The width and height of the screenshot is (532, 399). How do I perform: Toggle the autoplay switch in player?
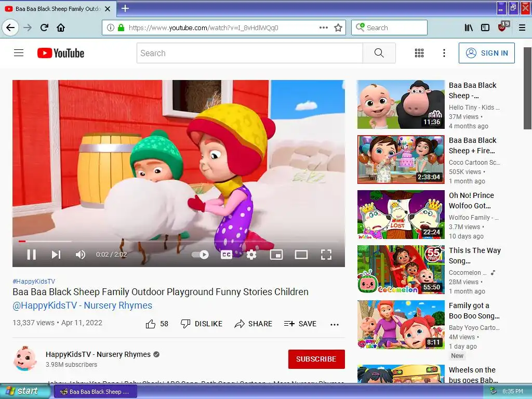coord(200,255)
